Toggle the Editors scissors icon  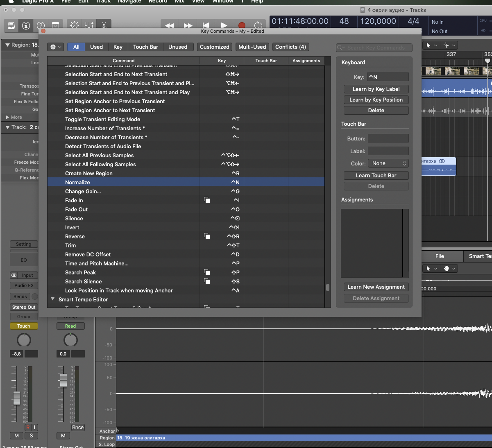point(104,25)
